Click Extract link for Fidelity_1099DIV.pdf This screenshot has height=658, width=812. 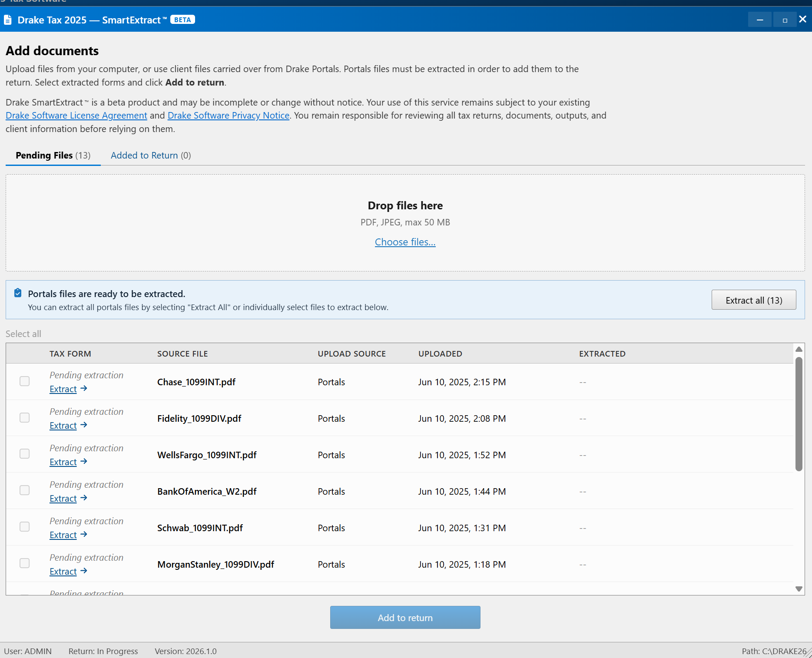pos(63,426)
